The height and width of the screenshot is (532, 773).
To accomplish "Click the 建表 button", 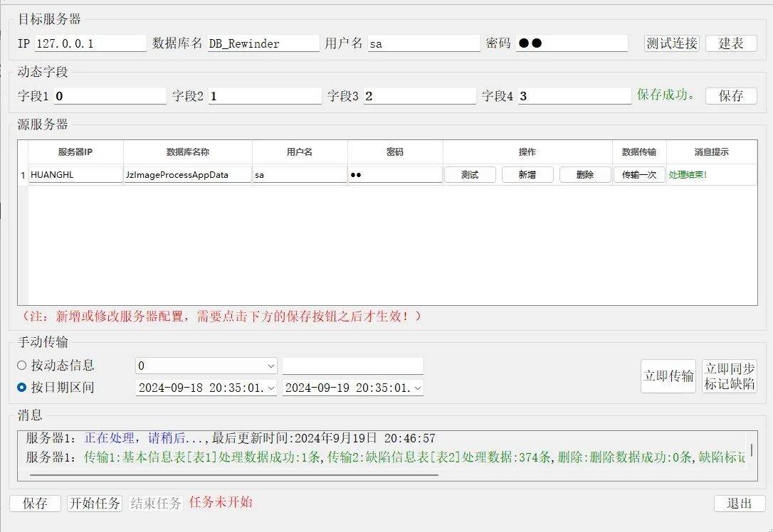I will [731, 43].
